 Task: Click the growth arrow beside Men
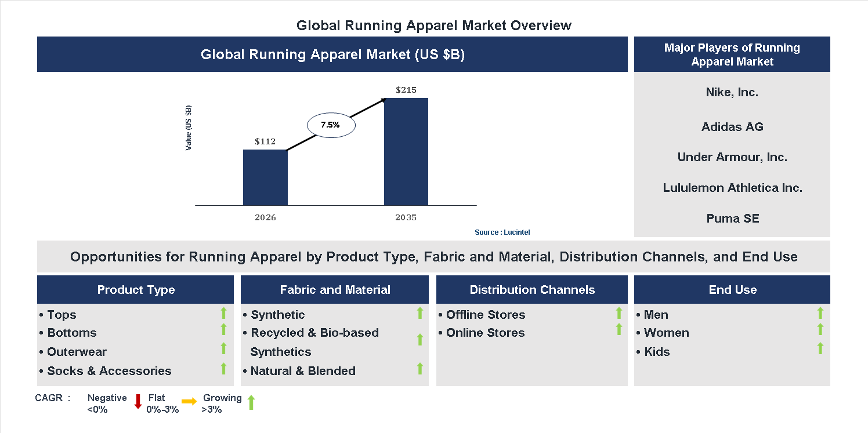820,314
